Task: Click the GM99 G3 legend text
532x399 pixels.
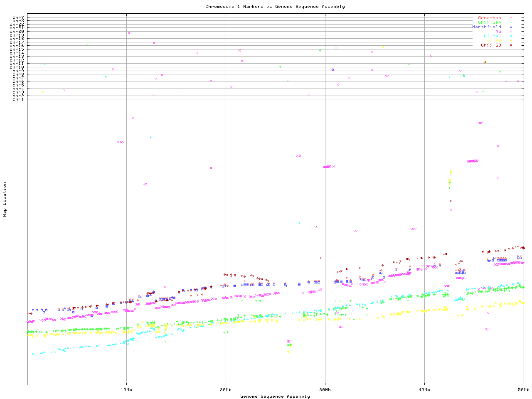Action: [x=491, y=45]
